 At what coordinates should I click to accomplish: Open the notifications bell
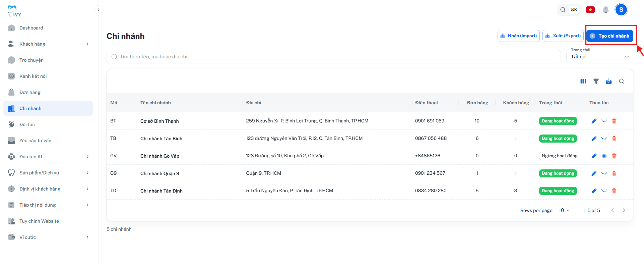click(x=606, y=10)
